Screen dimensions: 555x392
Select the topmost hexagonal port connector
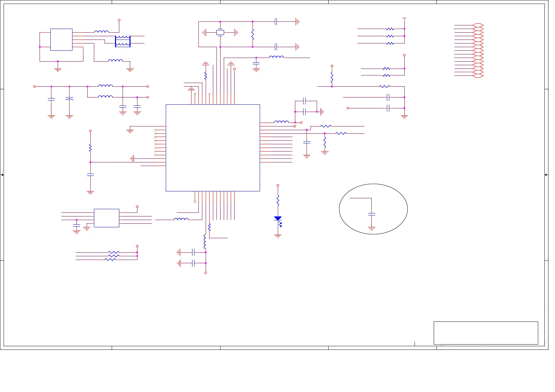click(478, 25)
